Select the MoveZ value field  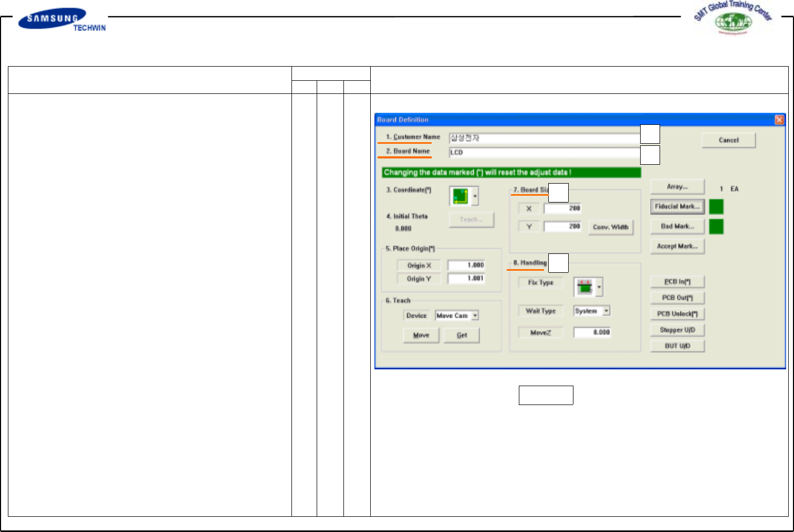(592, 333)
